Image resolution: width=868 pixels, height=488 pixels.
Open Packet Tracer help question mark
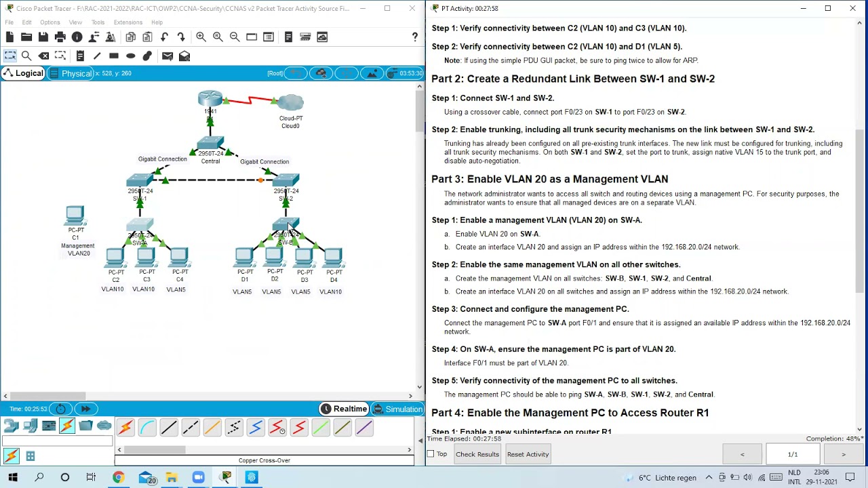tap(415, 37)
